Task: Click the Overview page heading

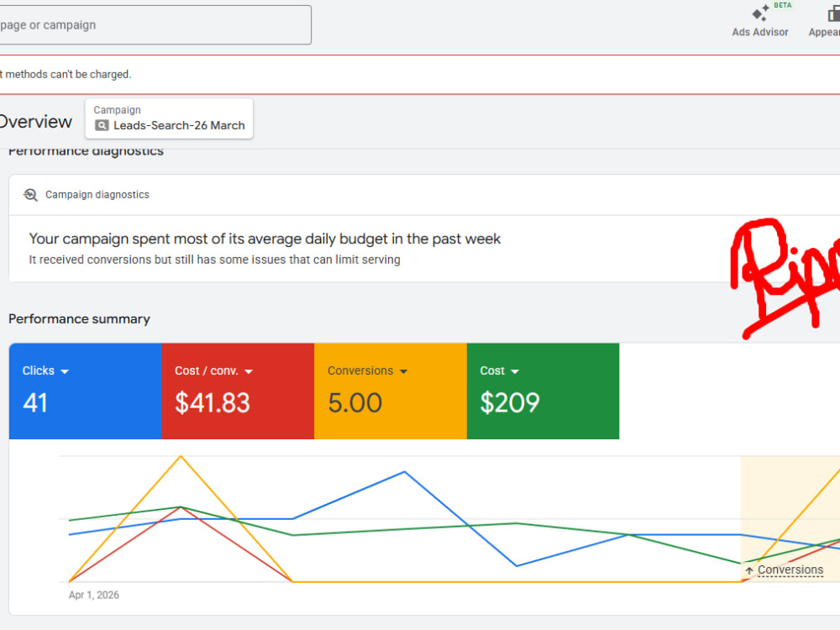Action: (35, 122)
